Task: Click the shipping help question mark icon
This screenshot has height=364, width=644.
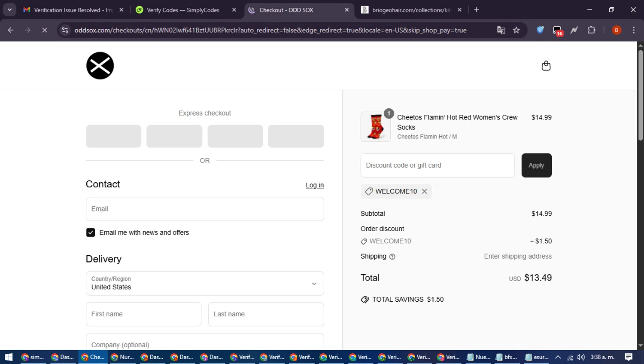Action: (392, 257)
